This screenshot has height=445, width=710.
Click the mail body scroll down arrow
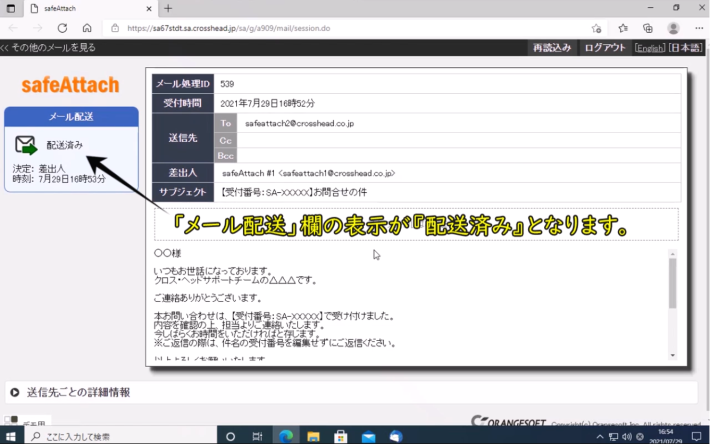(x=673, y=355)
